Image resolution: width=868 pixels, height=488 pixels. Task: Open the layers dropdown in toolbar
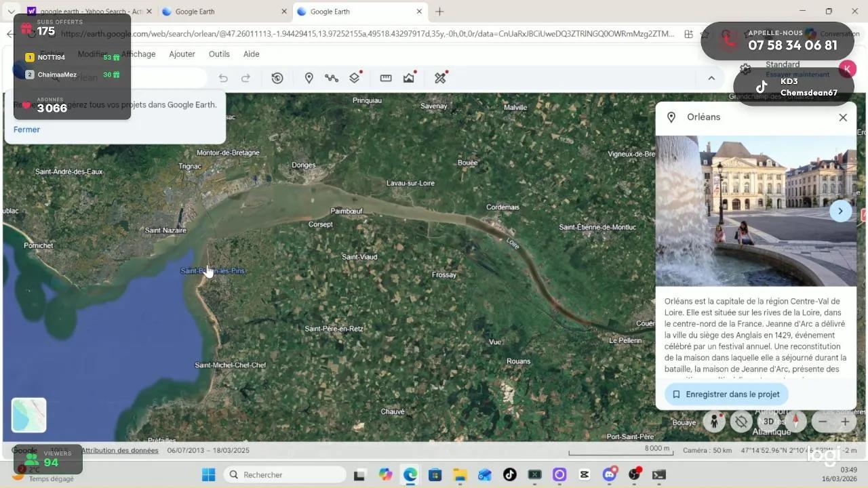(355, 78)
